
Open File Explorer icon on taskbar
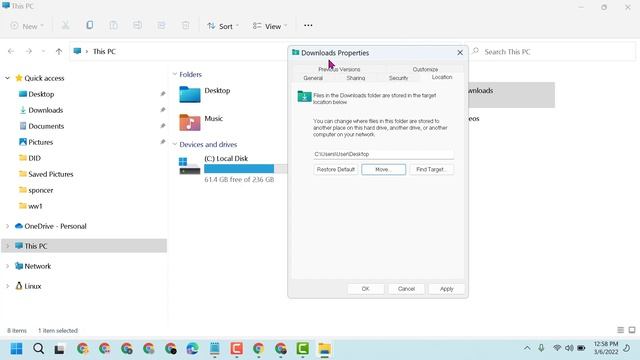[x=325, y=349]
